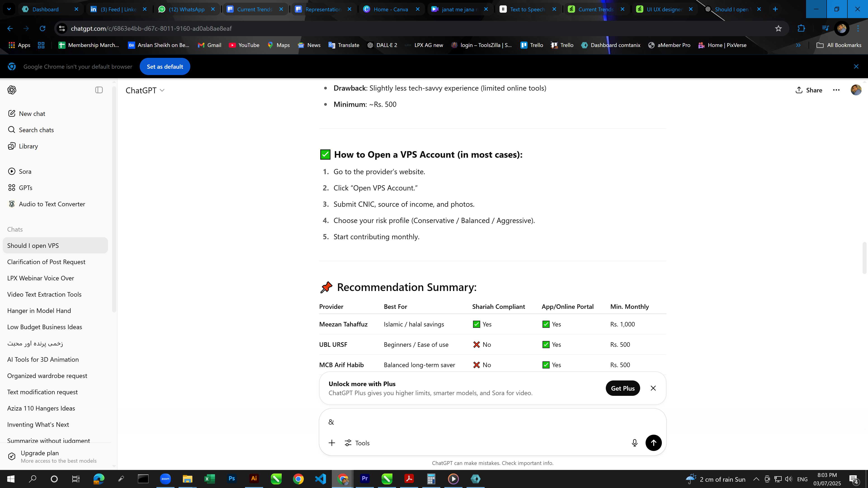This screenshot has width=868, height=488.
Task: Open chat LPX Webinar Voice Over
Action: 55,278
